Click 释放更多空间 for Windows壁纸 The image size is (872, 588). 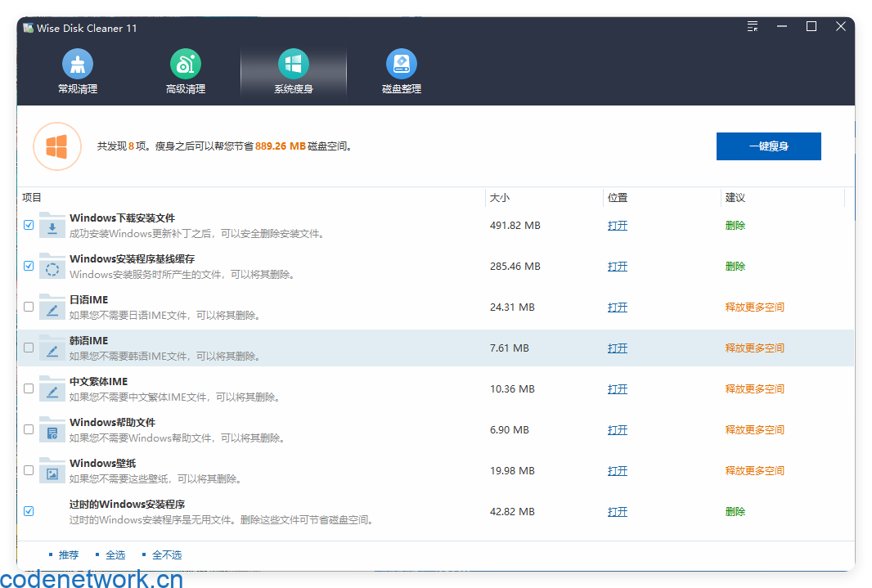(755, 470)
